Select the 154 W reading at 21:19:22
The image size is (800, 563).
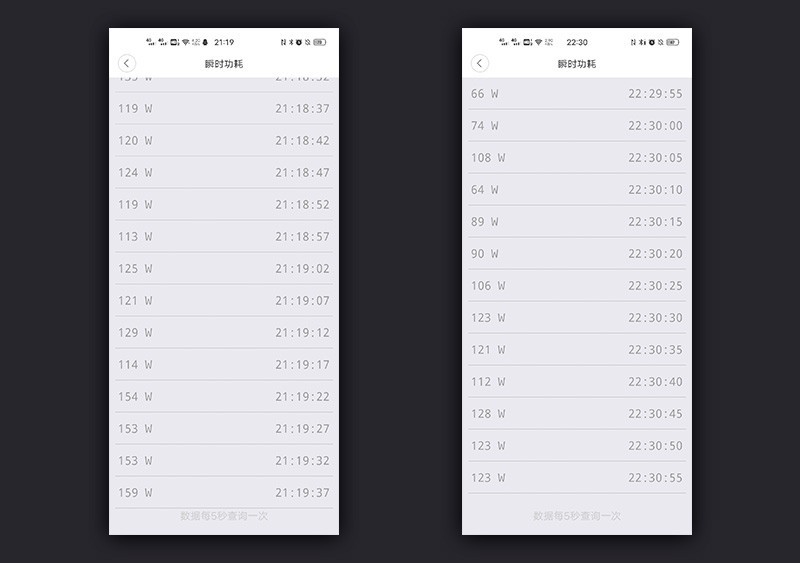(224, 396)
